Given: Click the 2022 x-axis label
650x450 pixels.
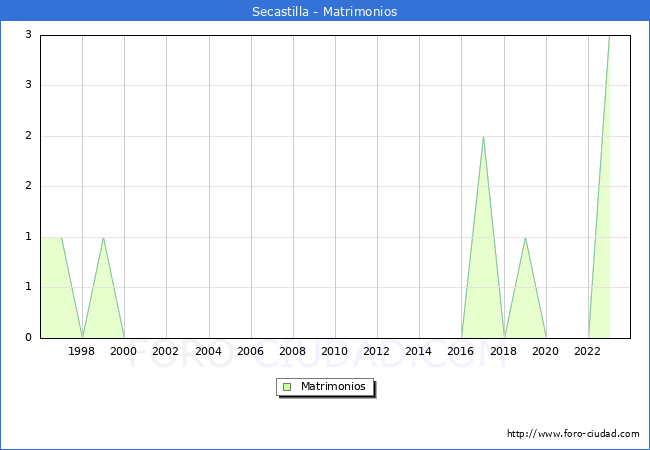Looking at the screenshot, I should click(587, 351).
